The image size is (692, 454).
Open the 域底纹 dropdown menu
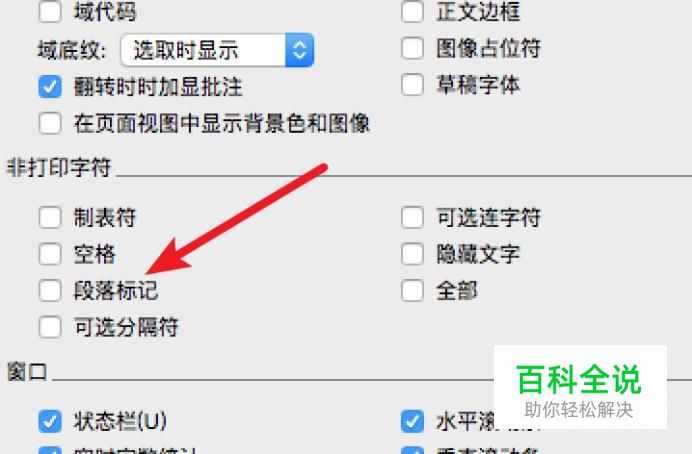(217, 50)
